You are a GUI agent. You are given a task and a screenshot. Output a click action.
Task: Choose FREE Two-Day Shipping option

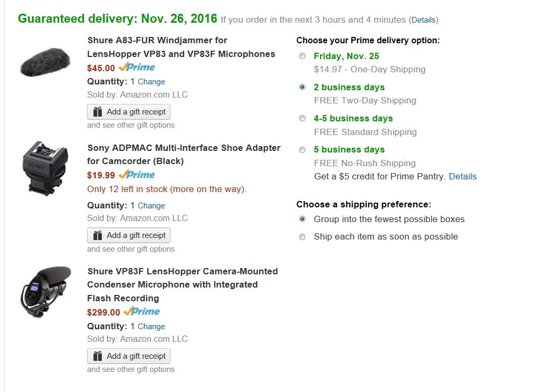coord(302,87)
